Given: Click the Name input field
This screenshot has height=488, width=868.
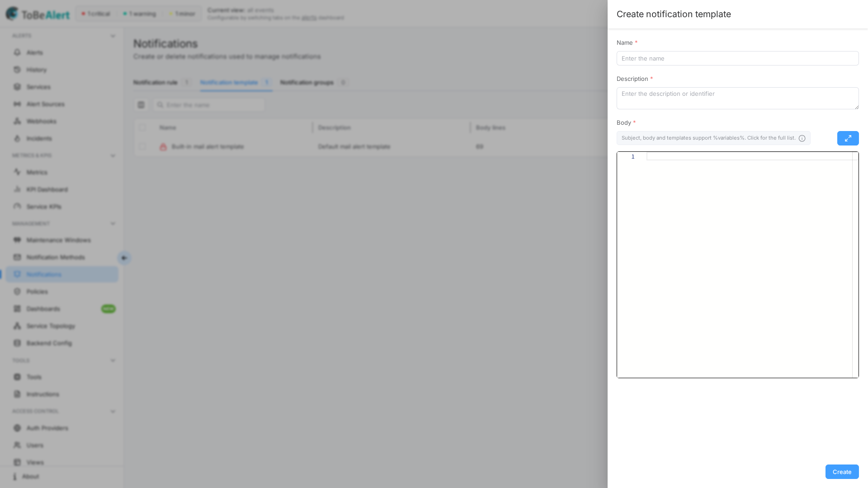Looking at the screenshot, I should [x=737, y=58].
